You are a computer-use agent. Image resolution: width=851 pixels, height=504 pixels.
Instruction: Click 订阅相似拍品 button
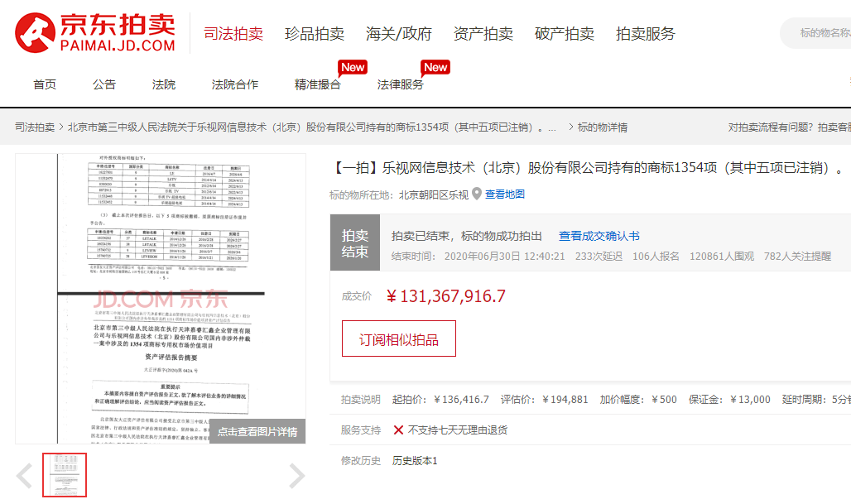click(399, 338)
